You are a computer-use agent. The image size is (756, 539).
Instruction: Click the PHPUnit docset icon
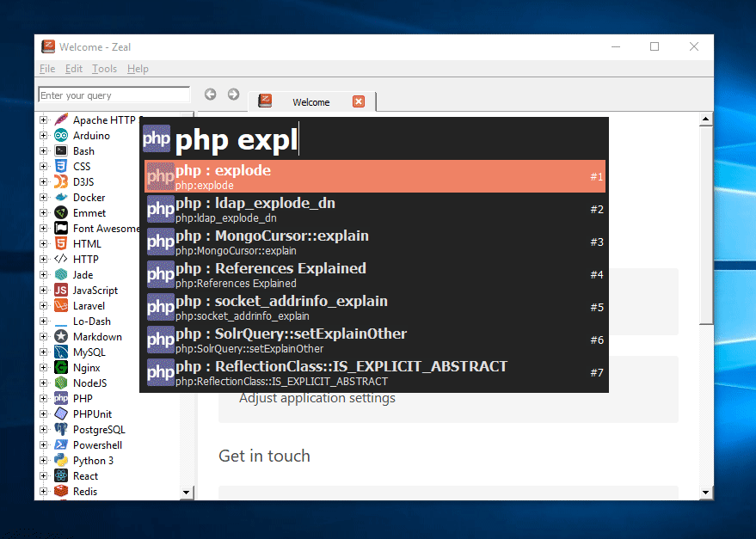click(x=61, y=413)
